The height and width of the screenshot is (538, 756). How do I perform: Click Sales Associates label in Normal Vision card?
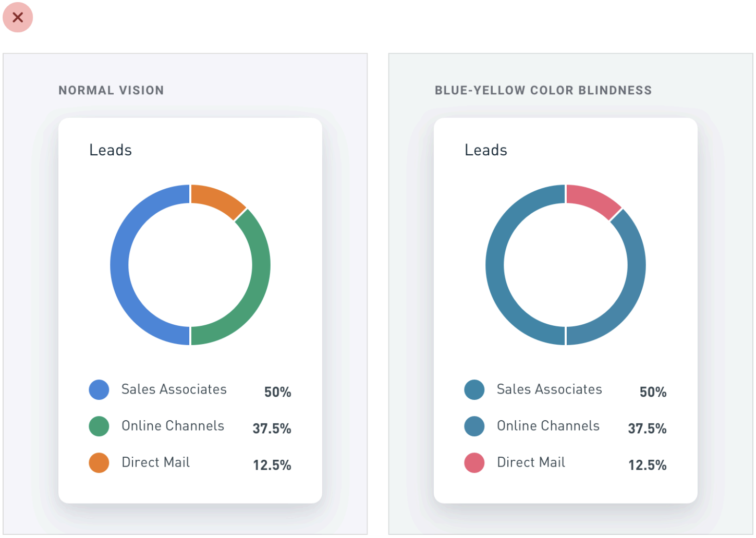point(174,389)
